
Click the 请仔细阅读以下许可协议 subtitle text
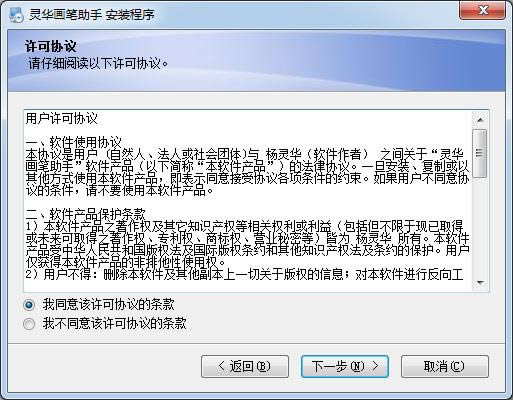98,63
